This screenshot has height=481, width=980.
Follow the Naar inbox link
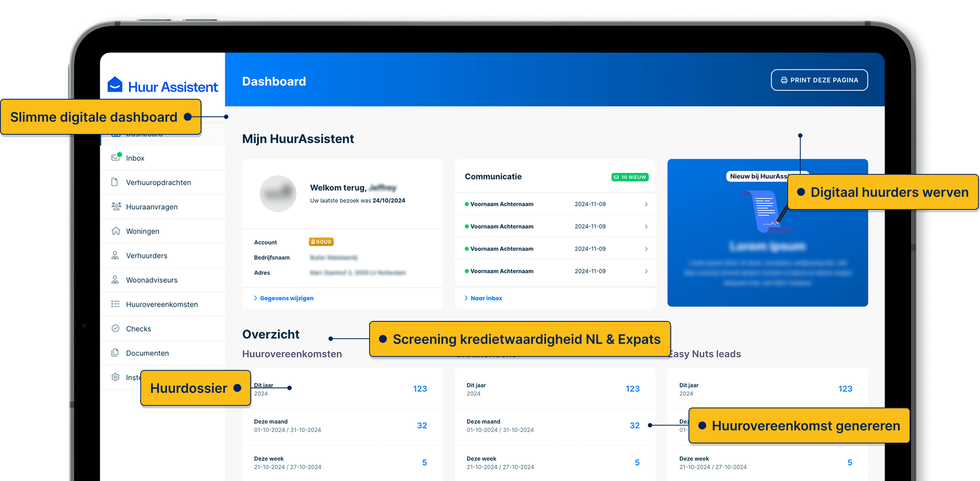tap(483, 298)
